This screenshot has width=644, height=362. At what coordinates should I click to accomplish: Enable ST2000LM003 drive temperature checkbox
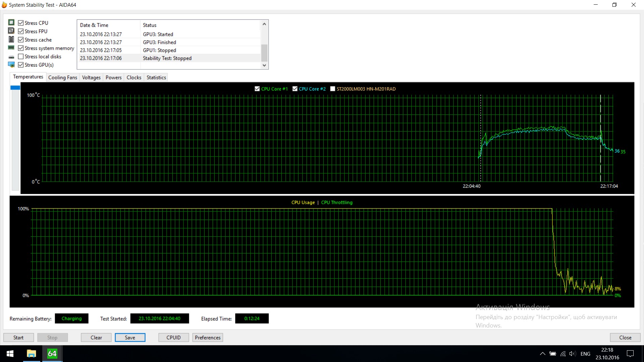333,89
